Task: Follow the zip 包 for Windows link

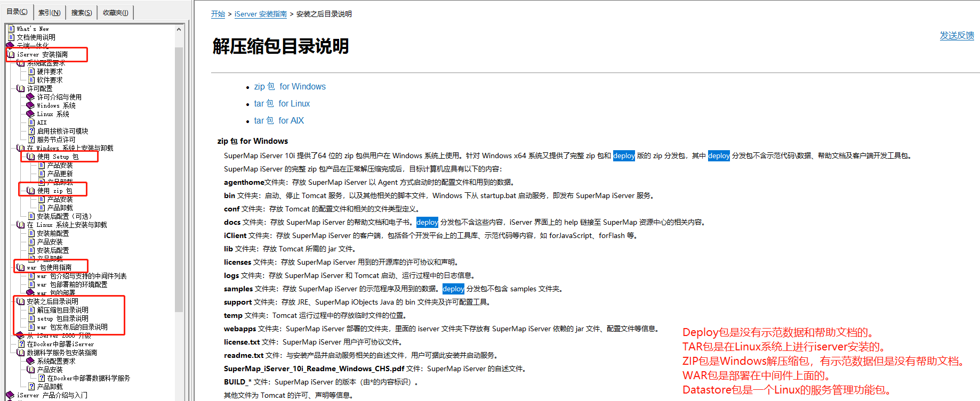Action: coord(290,86)
